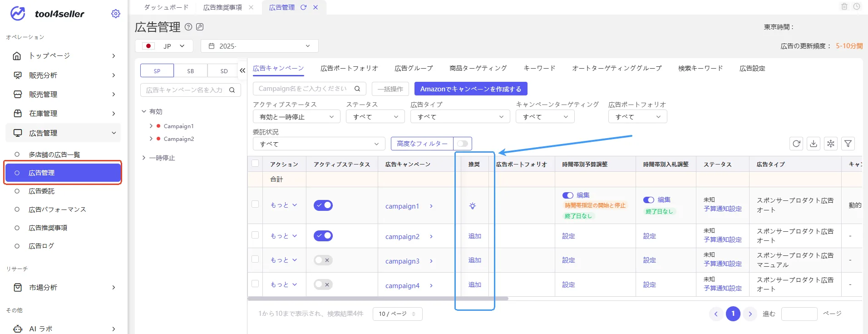Open the JP marketplace dropdown
The height and width of the screenshot is (334, 868).
pos(164,46)
